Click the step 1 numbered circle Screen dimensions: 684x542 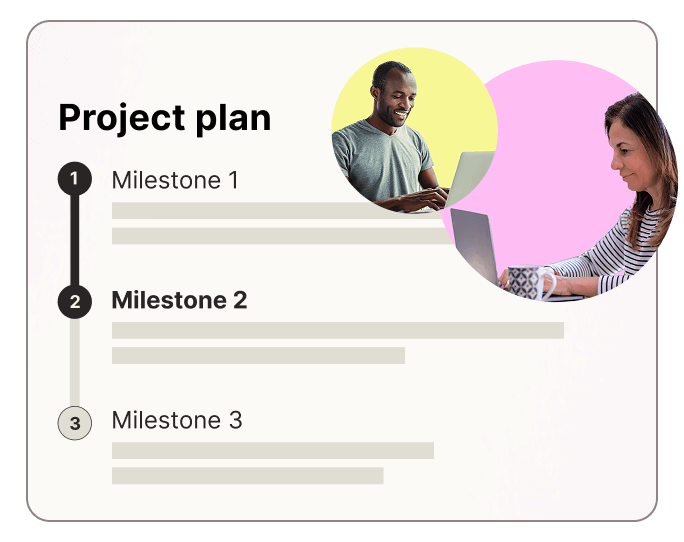[75, 180]
